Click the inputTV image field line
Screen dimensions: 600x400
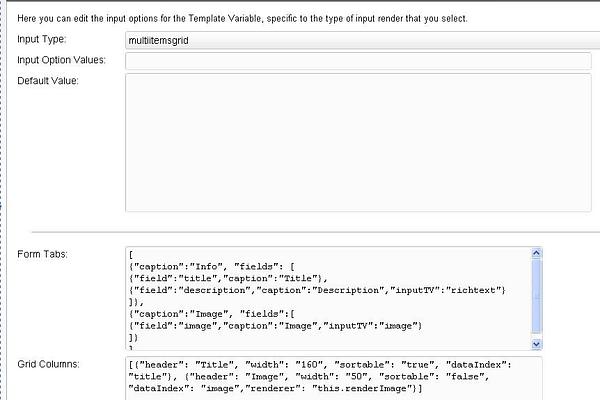[x=275, y=326]
